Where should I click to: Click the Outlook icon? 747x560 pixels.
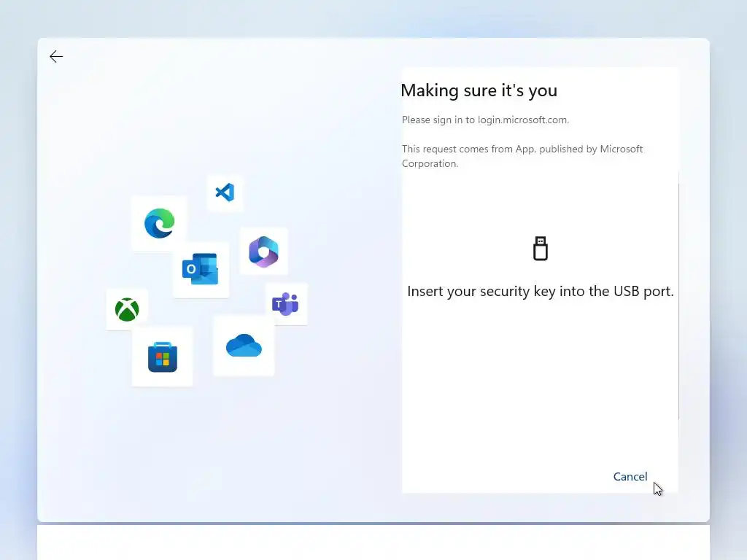201,269
